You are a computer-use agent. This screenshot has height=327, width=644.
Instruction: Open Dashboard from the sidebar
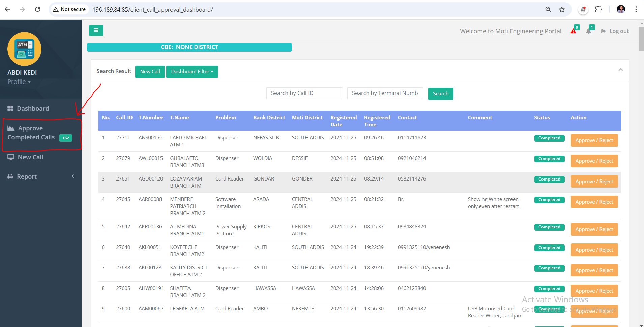point(33,108)
